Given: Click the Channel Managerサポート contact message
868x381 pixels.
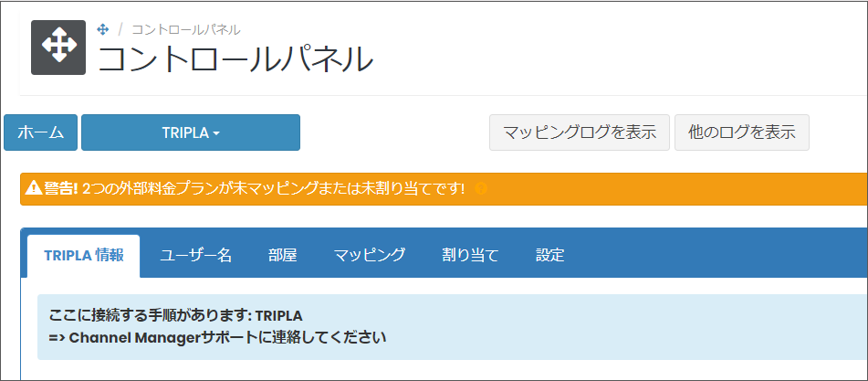Looking at the screenshot, I should (217, 337).
